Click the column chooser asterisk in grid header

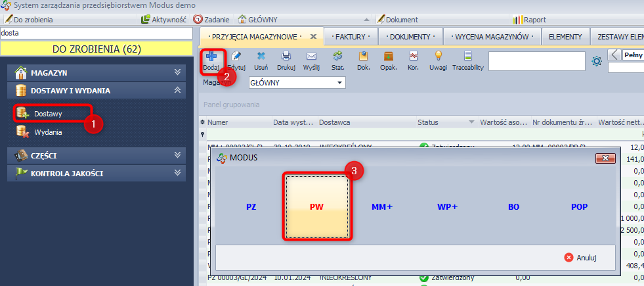tap(202, 122)
